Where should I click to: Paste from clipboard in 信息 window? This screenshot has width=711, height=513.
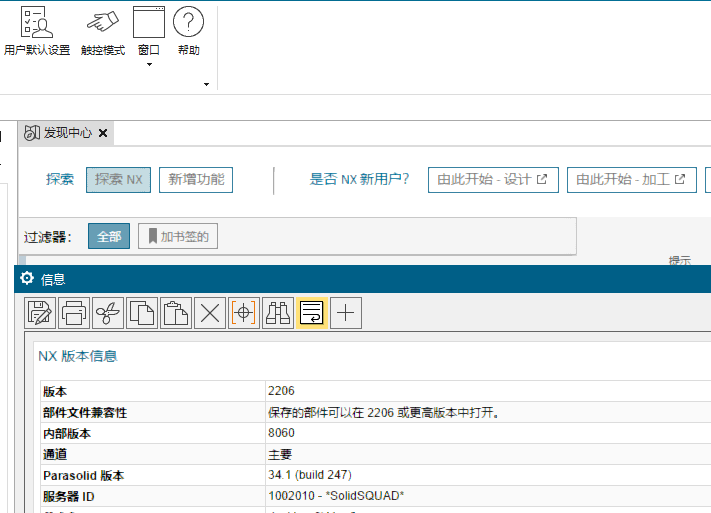pyautogui.click(x=176, y=313)
